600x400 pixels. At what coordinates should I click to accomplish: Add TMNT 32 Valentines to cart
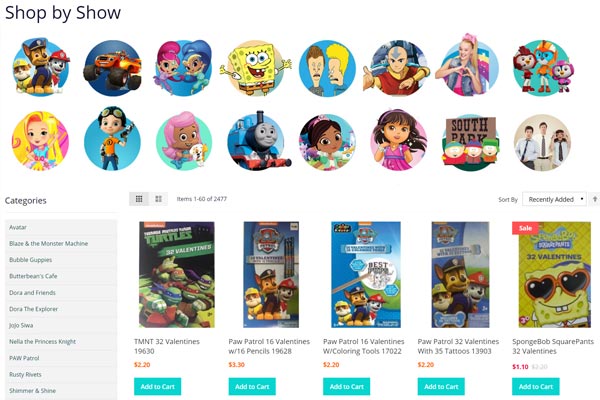157,387
